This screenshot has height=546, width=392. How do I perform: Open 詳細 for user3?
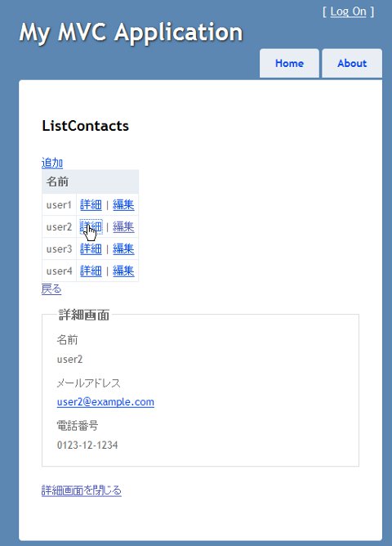(x=91, y=249)
